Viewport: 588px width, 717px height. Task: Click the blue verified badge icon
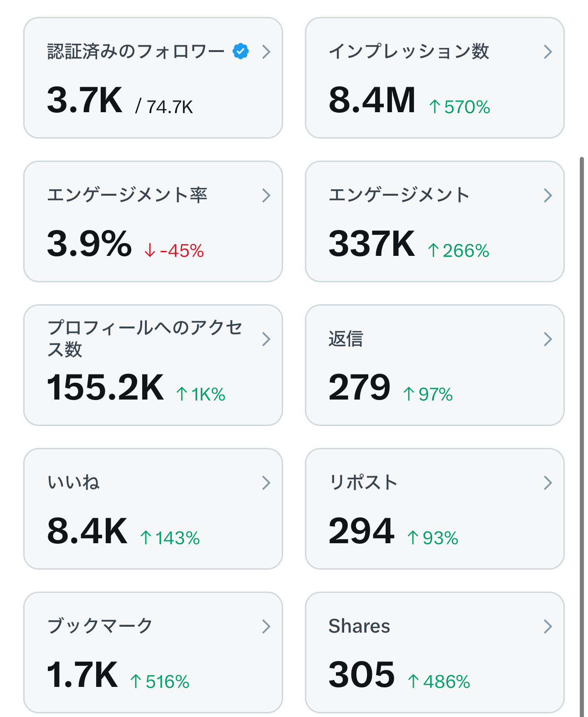(241, 51)
